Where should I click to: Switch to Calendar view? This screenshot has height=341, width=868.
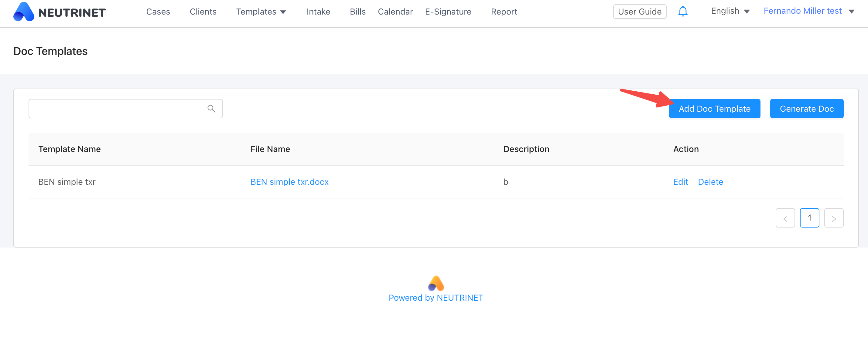point(395,12)
